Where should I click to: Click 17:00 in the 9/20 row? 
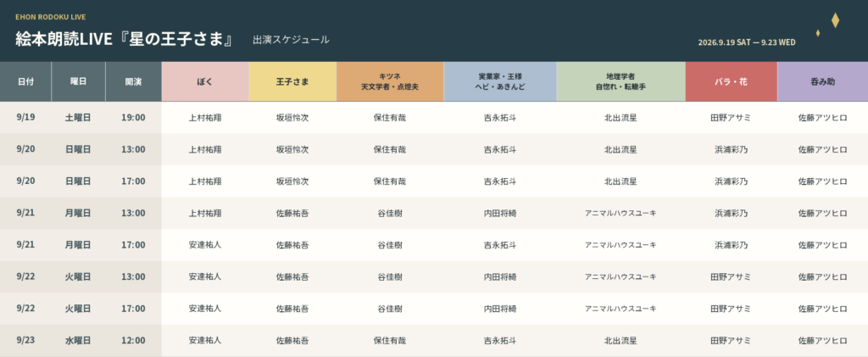click(133, 181)
